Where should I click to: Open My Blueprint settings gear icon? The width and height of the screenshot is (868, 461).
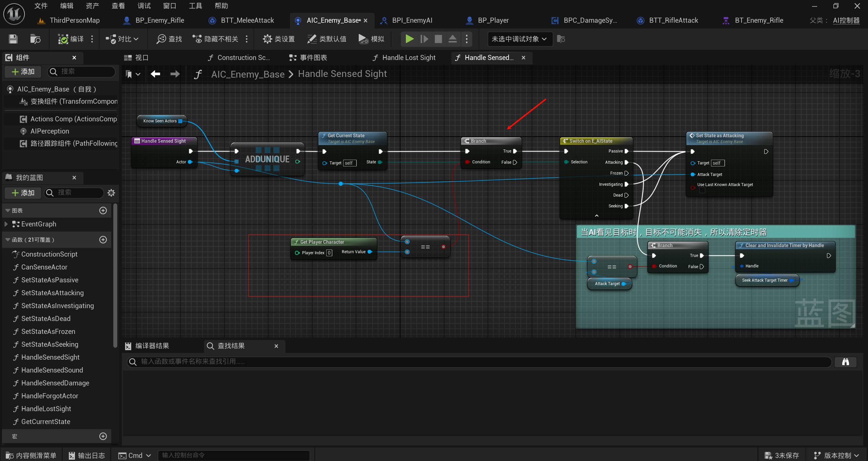click(111, 193)
